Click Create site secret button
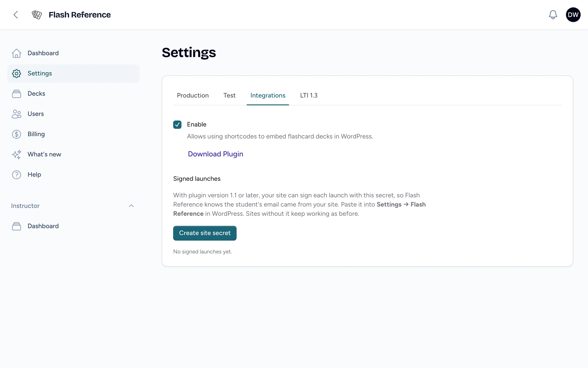The height and width of the screenshot is (368, 588). pos(205,233)
